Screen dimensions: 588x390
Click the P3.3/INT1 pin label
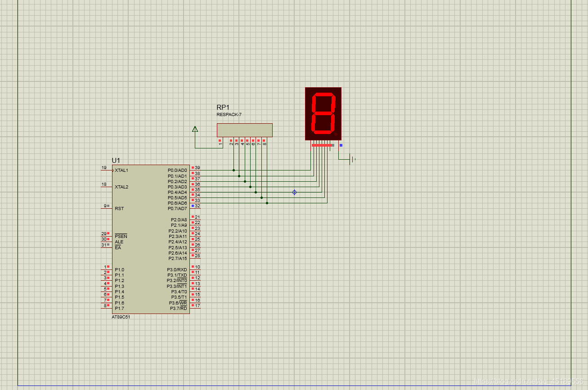click(177, 287)
